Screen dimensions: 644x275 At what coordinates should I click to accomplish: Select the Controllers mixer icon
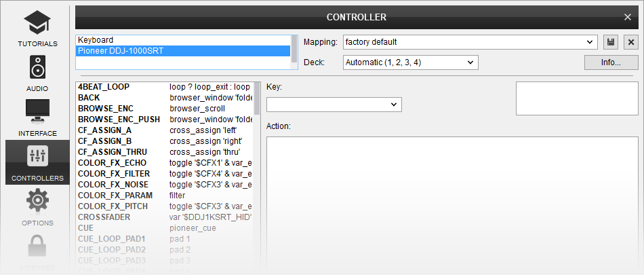(37, 157)
